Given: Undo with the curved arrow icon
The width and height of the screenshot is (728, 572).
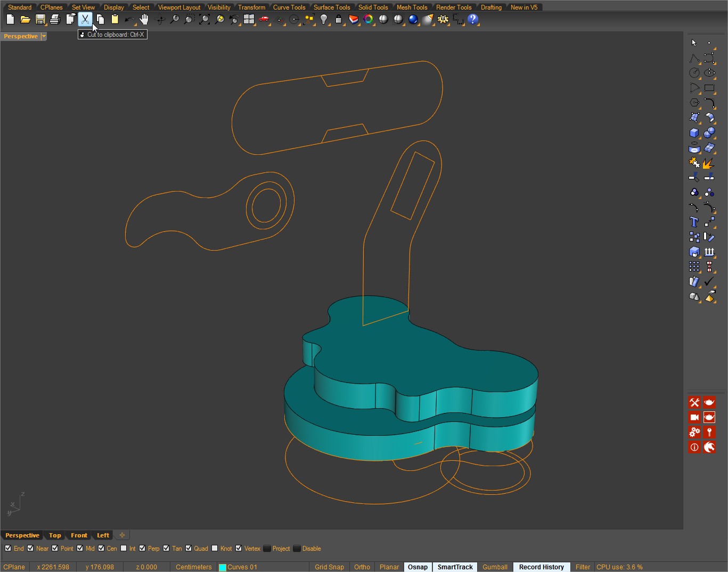Looking at the screenshot, I should click(129, 20).
